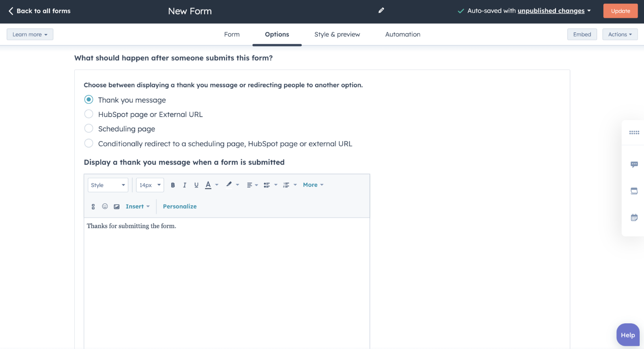Image resolution: width=644 pixels, height=349 pixels.
Task: Click the back arrow to all forms
Action: (x=11, y=11)
